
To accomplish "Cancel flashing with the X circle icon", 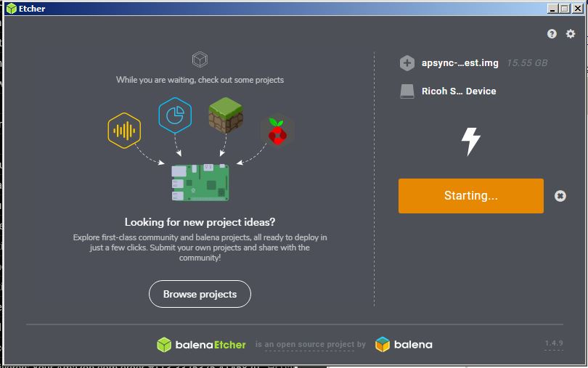I will [560, 196].
